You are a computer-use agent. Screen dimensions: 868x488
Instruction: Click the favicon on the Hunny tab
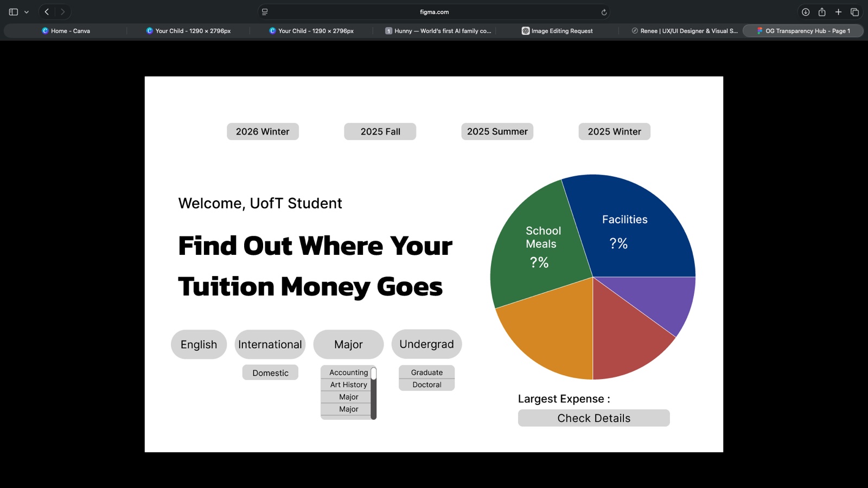point(388,31)
